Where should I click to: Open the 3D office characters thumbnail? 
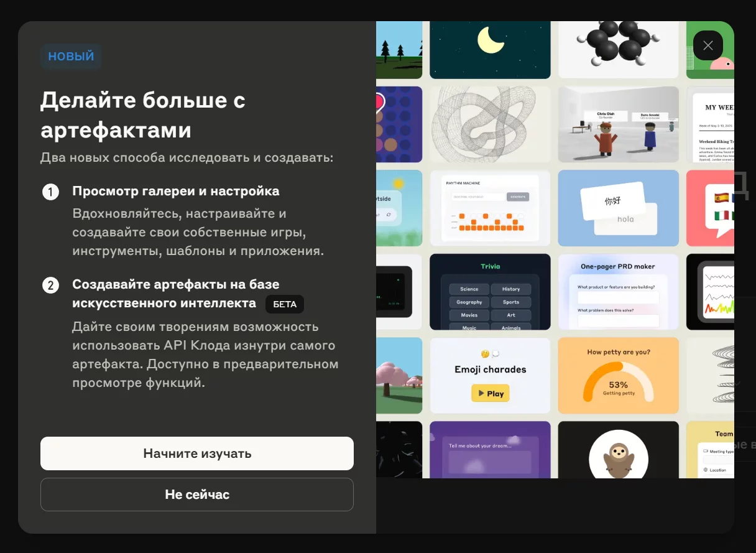click(x=618, y=124)
